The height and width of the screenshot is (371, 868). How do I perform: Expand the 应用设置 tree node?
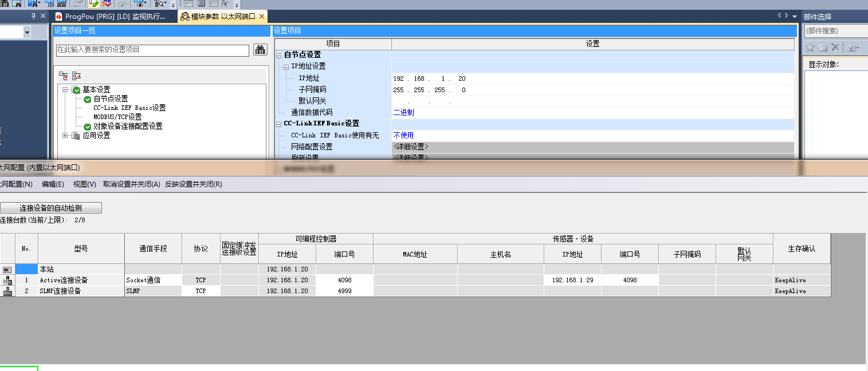tap(65, 136)
